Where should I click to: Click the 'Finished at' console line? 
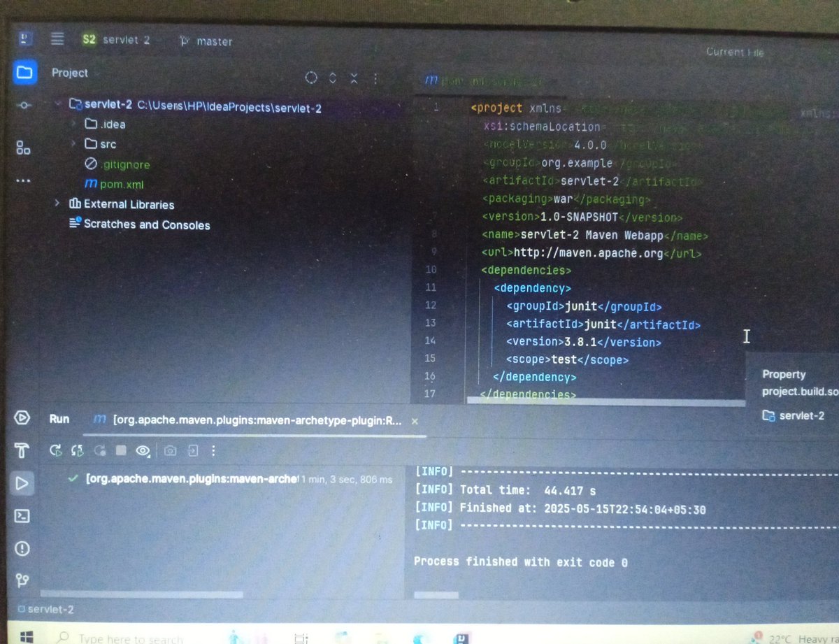pyautogui.click(x=560, y=508)
